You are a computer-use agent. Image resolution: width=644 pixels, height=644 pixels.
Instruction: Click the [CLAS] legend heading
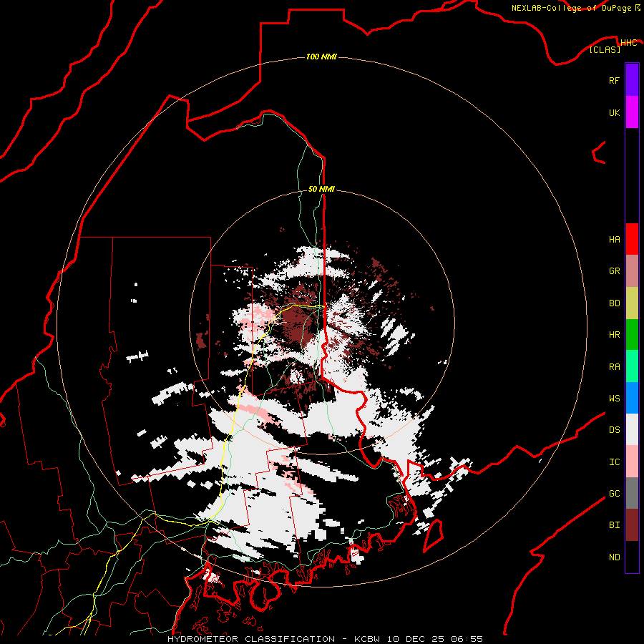605,49
